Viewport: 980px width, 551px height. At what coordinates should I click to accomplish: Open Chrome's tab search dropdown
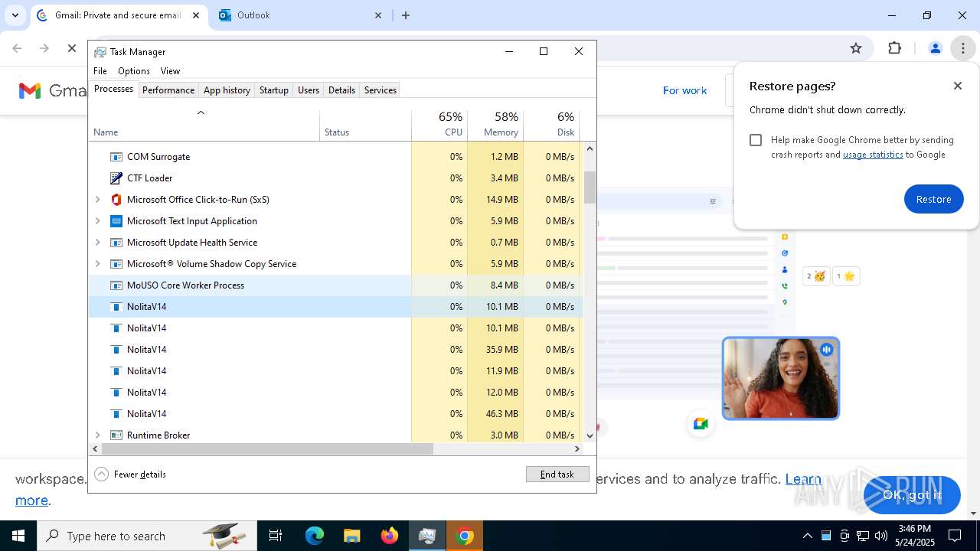[x=15, y=15]
